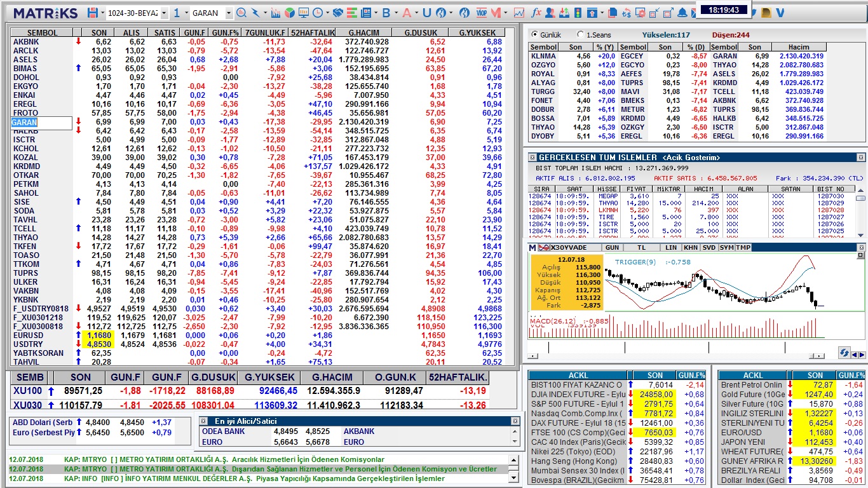The width and height of the screenshot is (868, 488).
Task: Close the Gerceklesen Tum Islemler panel
Action: [x=861, y=157]
